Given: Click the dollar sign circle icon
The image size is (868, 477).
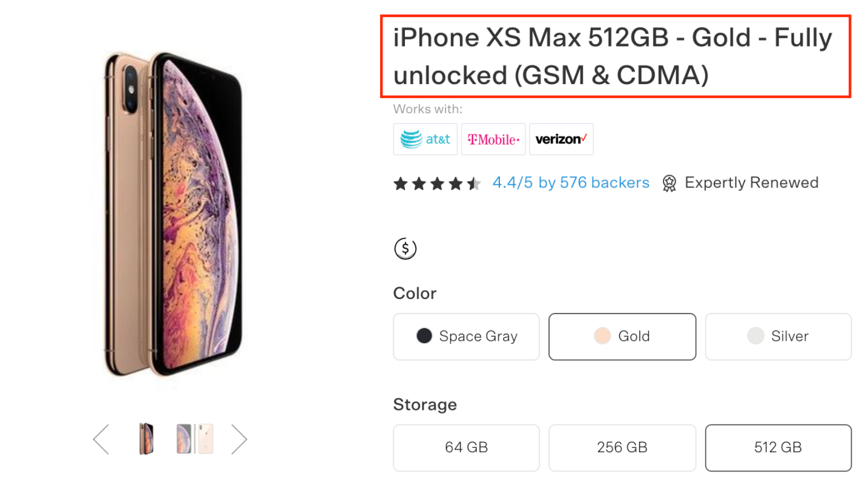Looking at the screenshot, I should [x=405, y=248].
